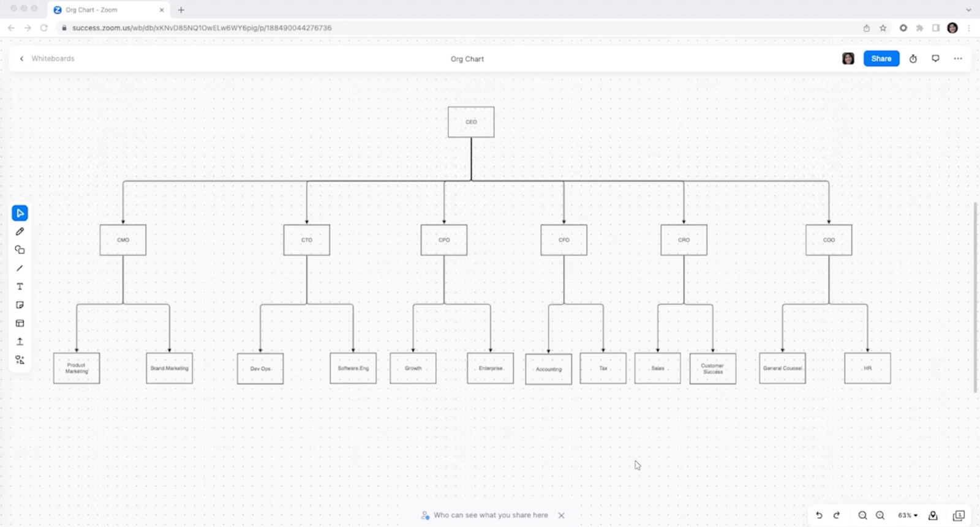Screen dimensions: 980x527
Task: Click the Upload icon in sidebar
Action: pyautogui.click(x=20, y=342)
